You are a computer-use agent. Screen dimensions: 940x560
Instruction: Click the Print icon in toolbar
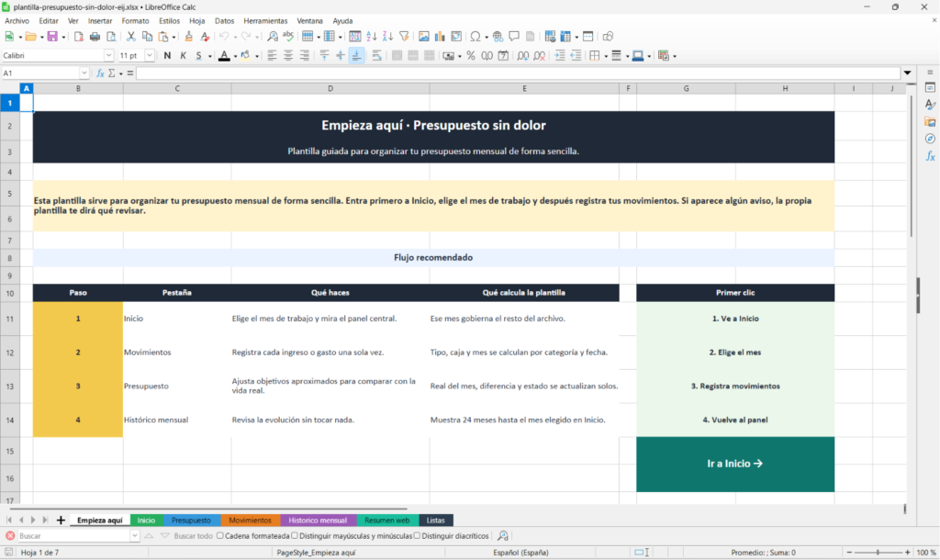95,37
